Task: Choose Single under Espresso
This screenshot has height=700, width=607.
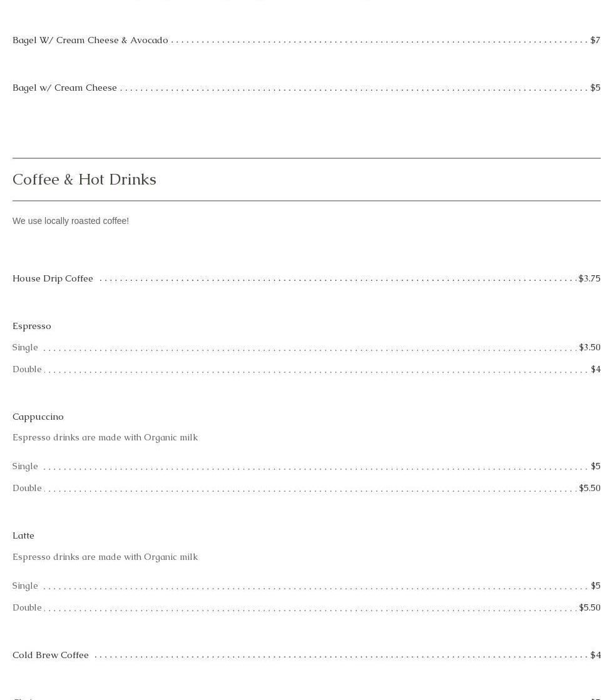Action: [25, 347]
